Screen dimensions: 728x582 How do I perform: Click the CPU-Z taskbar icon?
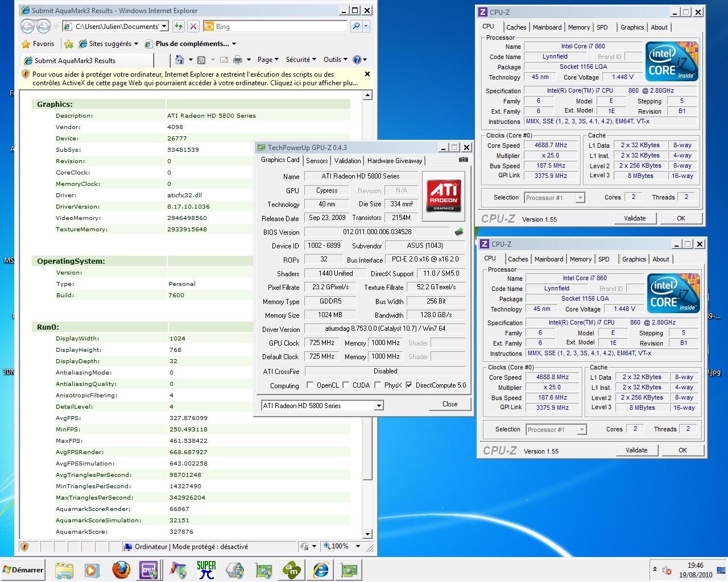pos(149,570)
